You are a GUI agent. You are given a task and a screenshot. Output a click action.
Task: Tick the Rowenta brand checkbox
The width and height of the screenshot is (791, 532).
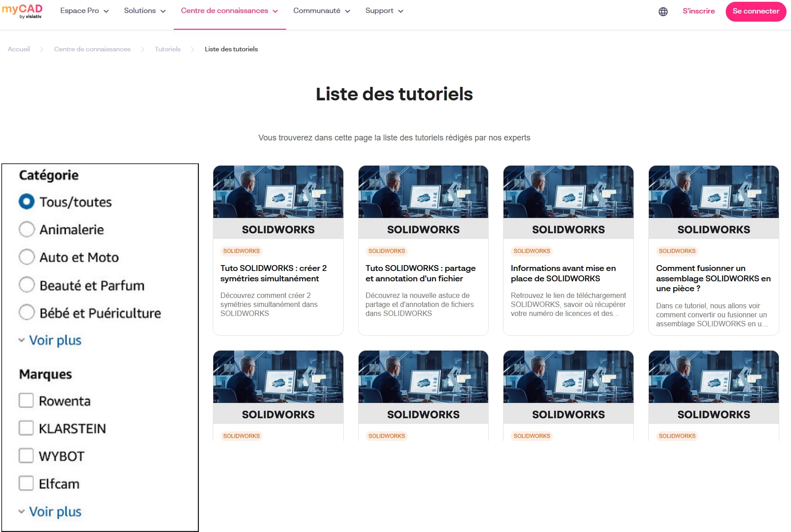coord(26,401)
